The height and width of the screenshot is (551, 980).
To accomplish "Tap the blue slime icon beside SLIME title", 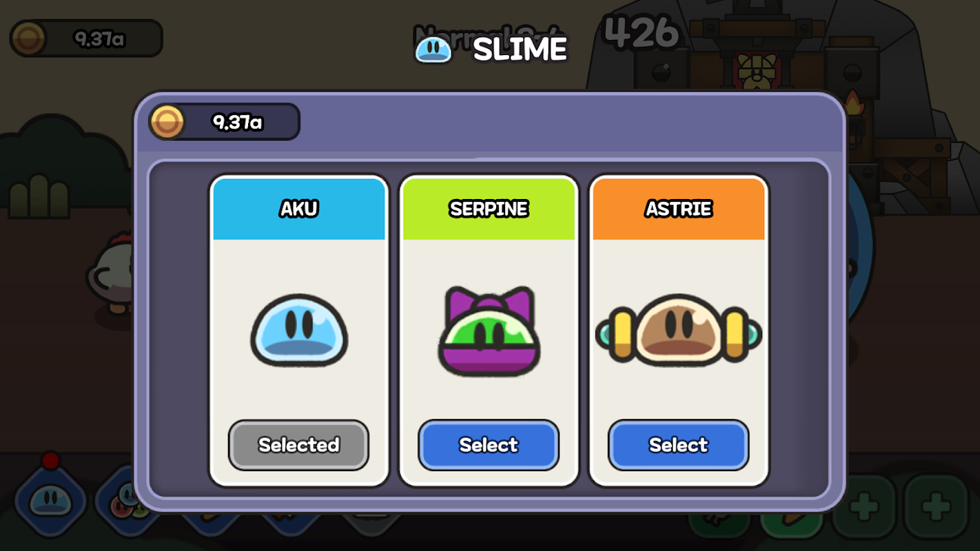I will click(433, 50).
